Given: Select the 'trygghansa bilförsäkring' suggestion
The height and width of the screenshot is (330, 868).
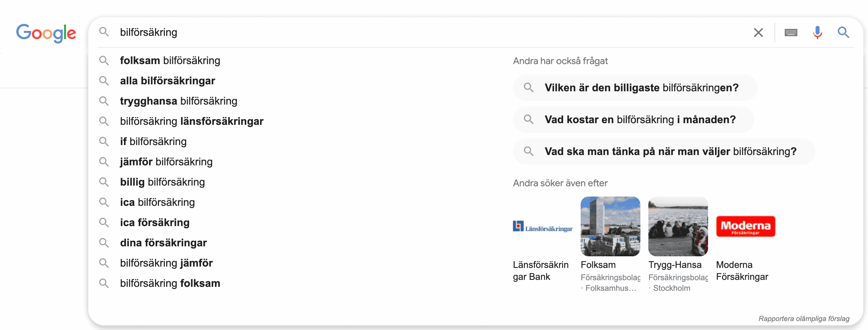Looking at the screenshot, I should (x=179, y=101).
